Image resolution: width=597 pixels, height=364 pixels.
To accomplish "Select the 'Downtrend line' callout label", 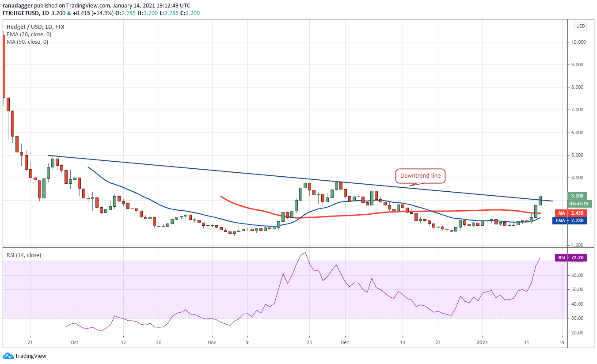I will tap(420, 176).
